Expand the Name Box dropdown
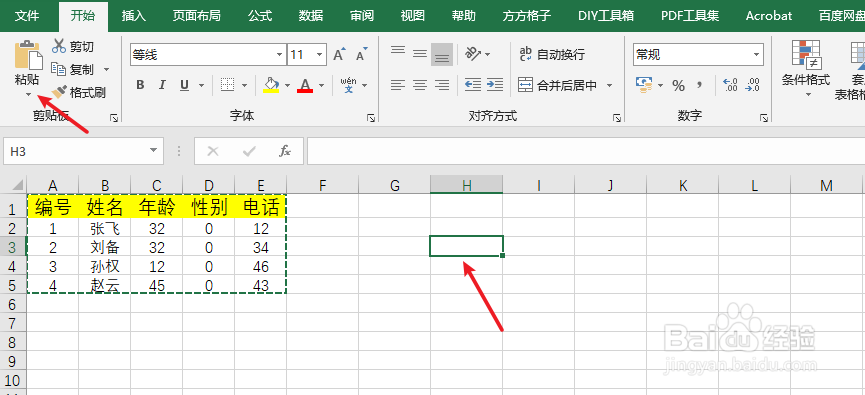Viewport: 865px width, 395px height. [x=153, y=151]
